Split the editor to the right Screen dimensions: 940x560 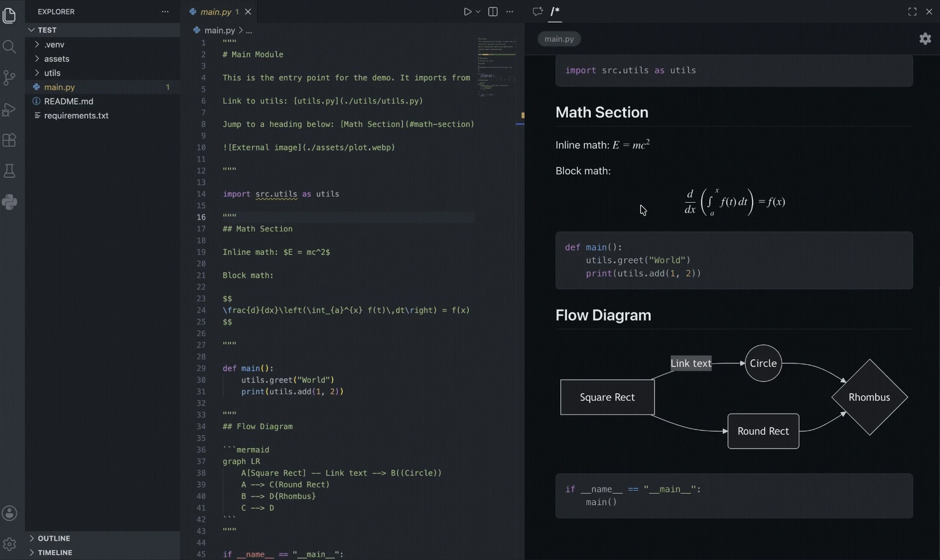[x=493, y=11]
